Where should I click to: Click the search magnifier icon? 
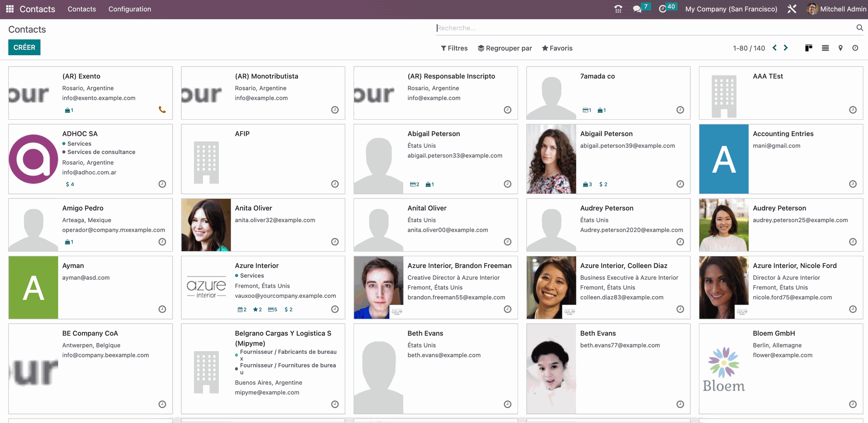[x=859, y=28]
